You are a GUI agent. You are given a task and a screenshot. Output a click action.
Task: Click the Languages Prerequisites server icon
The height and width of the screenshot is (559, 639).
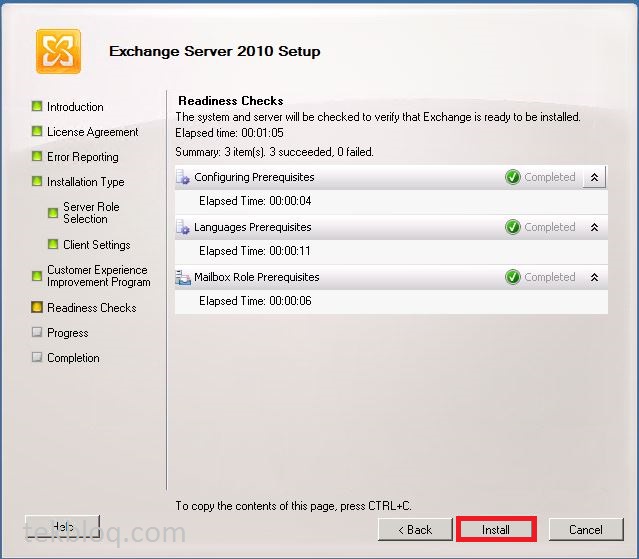183,227
